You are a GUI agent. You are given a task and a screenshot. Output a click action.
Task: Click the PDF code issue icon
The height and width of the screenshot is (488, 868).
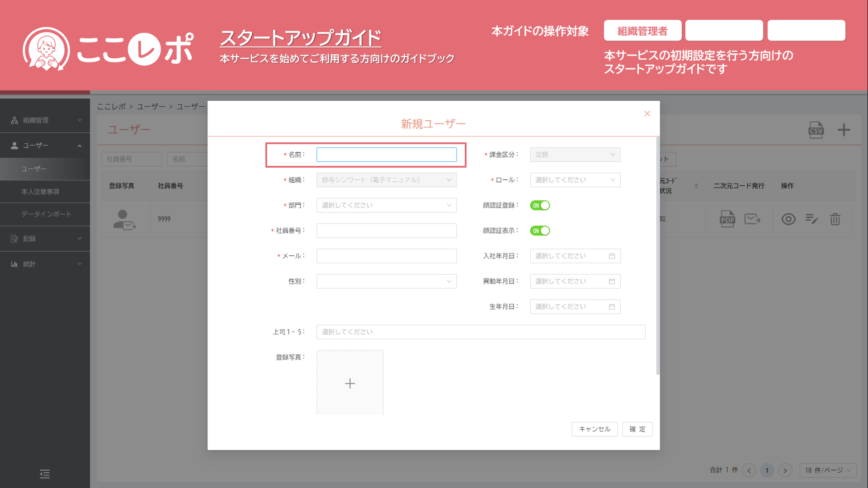pyautogui.click(x=727, y=219)
